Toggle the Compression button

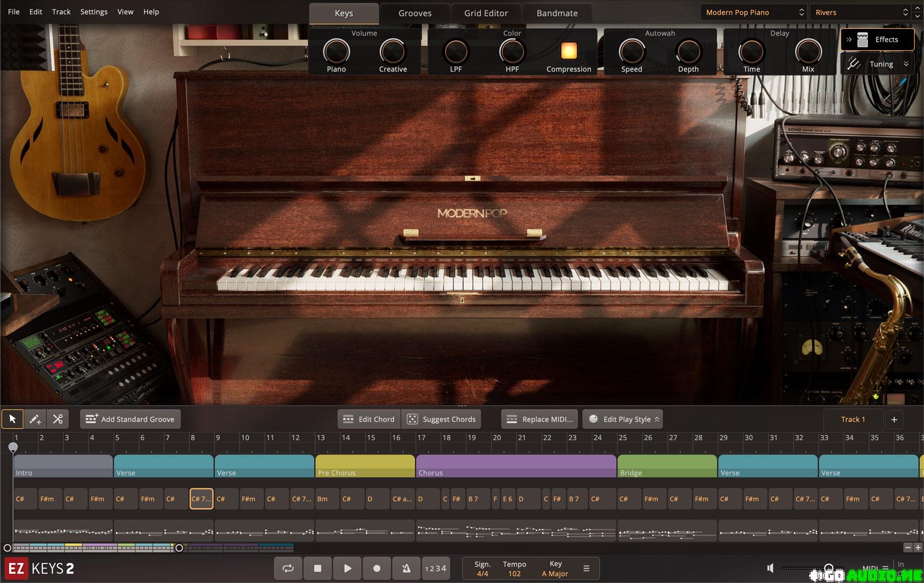pos(569,51)
